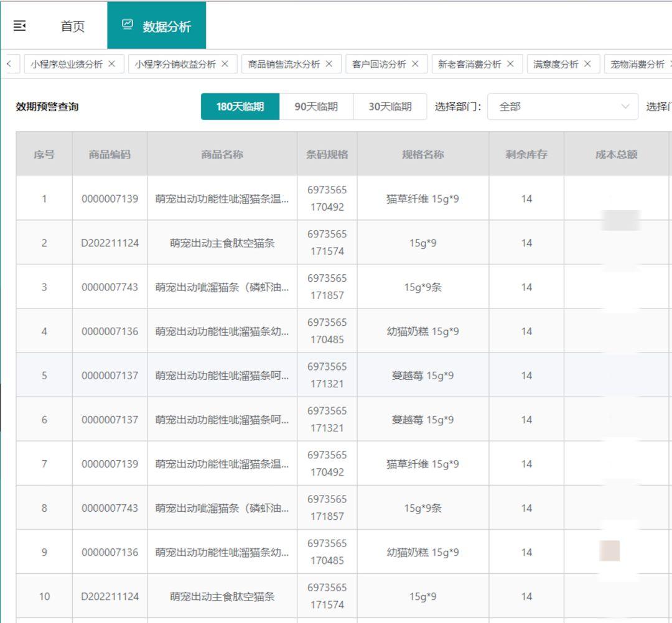Viewport: 672px width, 623px height.
Task: Select the 180天临期 filter
Action: click(240, 106)
